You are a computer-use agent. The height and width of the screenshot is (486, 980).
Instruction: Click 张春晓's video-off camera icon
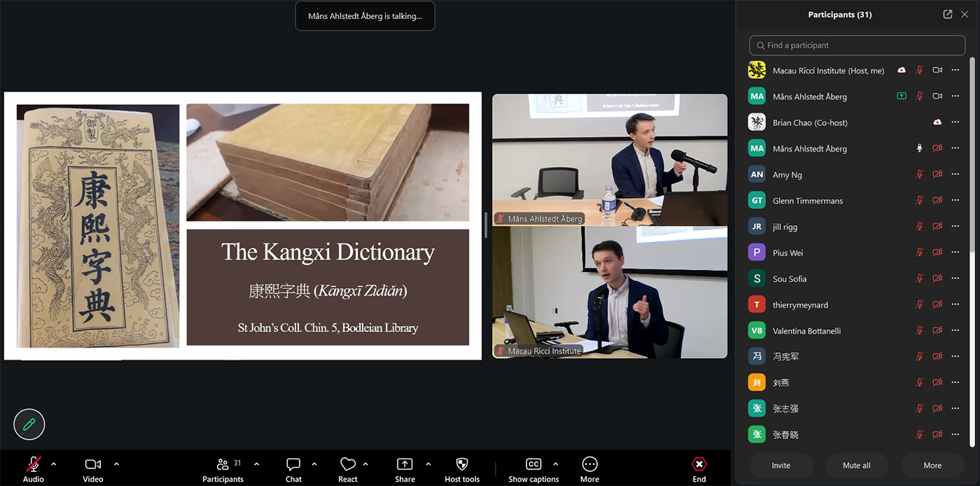[937, 434]
